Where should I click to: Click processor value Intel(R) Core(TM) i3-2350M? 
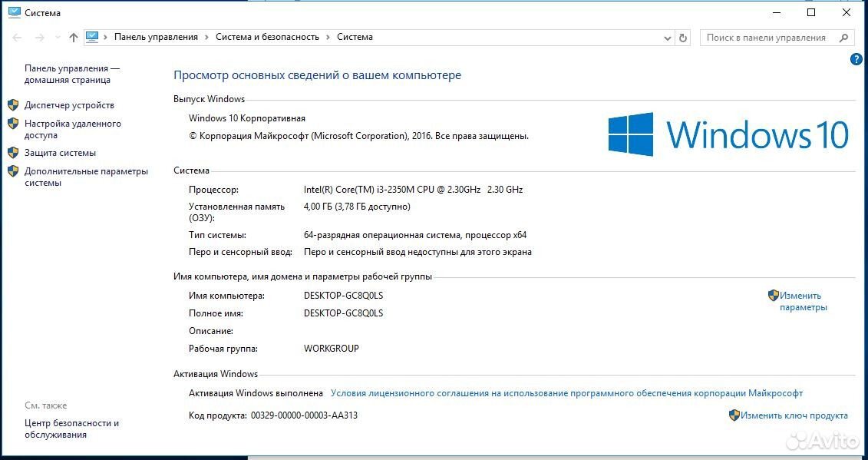pyautogui.click(x=413, y=190)
